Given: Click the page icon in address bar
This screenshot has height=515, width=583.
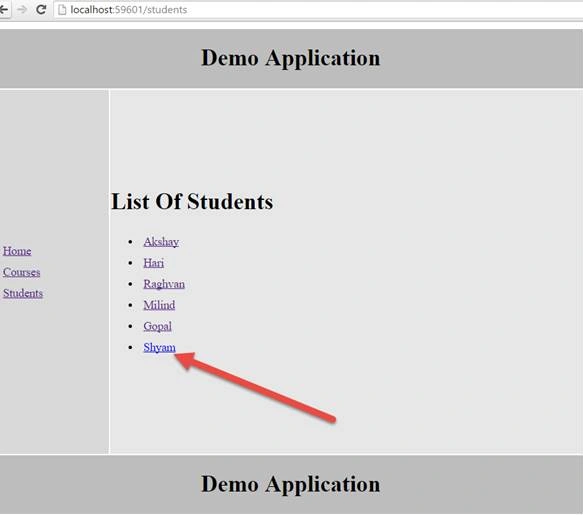Looking at the screenshot, I should (x=62, y=10).
